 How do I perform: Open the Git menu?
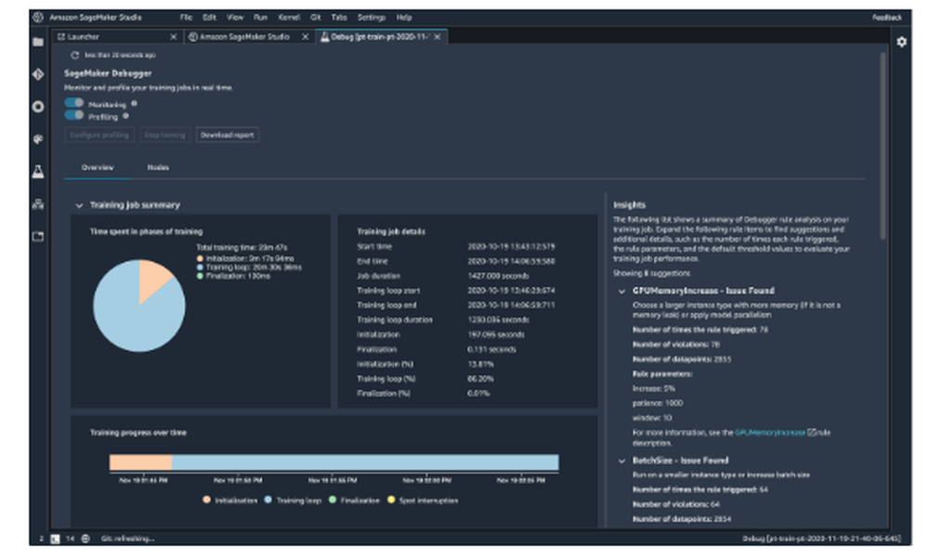coord(315,17)
